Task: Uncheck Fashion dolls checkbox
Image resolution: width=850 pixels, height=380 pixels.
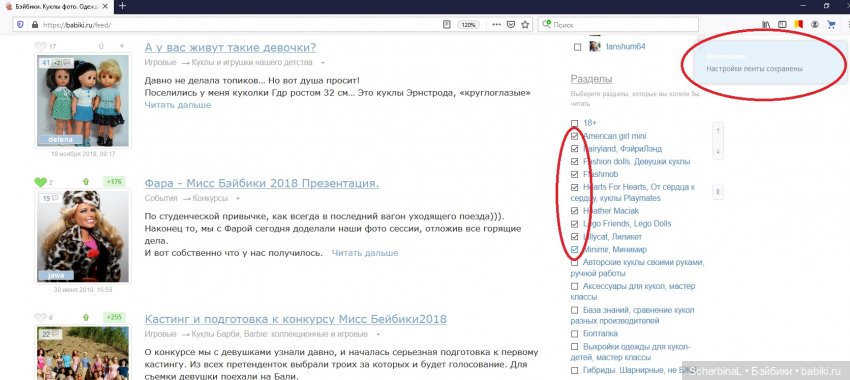Action: pos(575,162)
